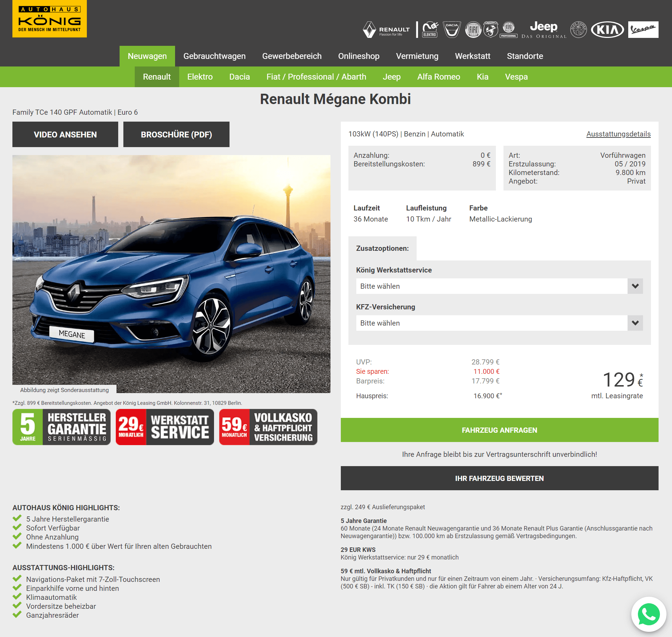
Task: Select Alfa Romeo in green bar
Action: (439, 77)
